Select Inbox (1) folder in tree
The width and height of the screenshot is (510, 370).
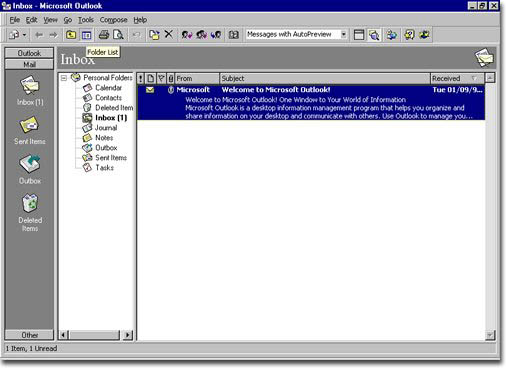tap(111, 118)
